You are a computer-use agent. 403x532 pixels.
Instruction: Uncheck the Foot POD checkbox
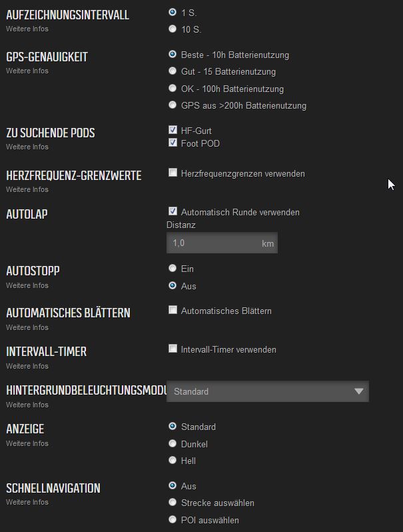click(173, 143)
